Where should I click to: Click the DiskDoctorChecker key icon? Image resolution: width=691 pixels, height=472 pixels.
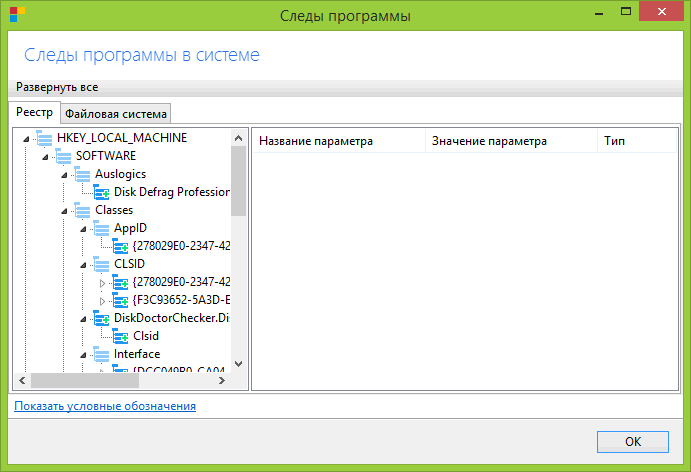(x=101, y=318)
